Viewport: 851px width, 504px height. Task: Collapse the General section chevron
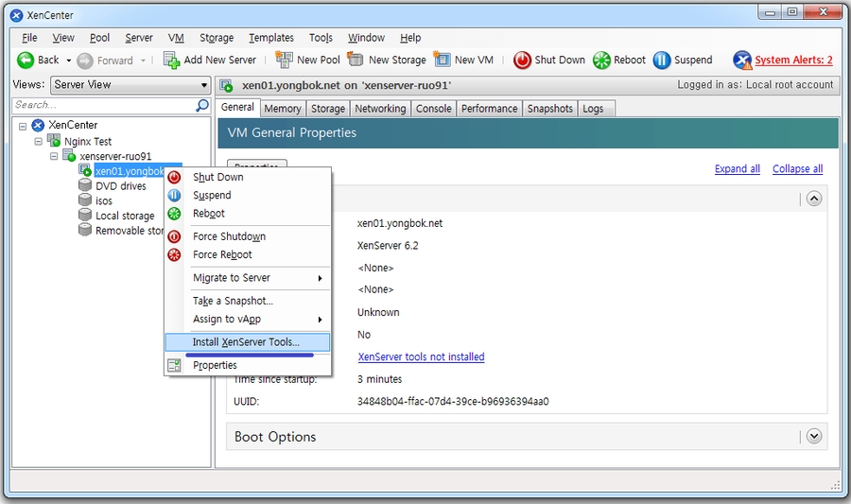click(813, 199)
